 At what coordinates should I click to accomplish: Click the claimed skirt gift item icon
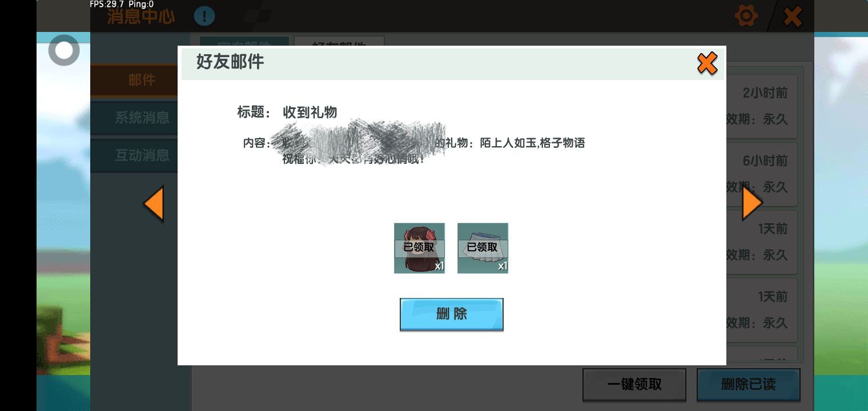[483, 248]
